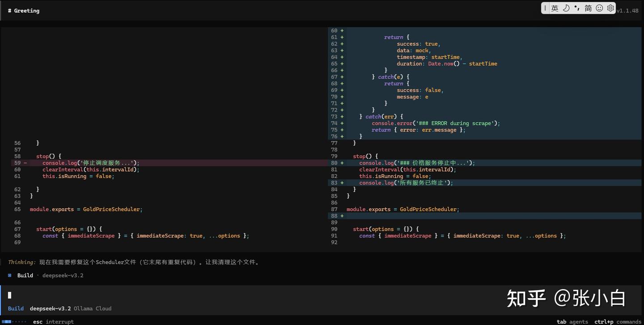This screenshot has width=644, height=325.
Task: Click right pane line 91 const { immediateScrape }
Action: coord(462,236)
